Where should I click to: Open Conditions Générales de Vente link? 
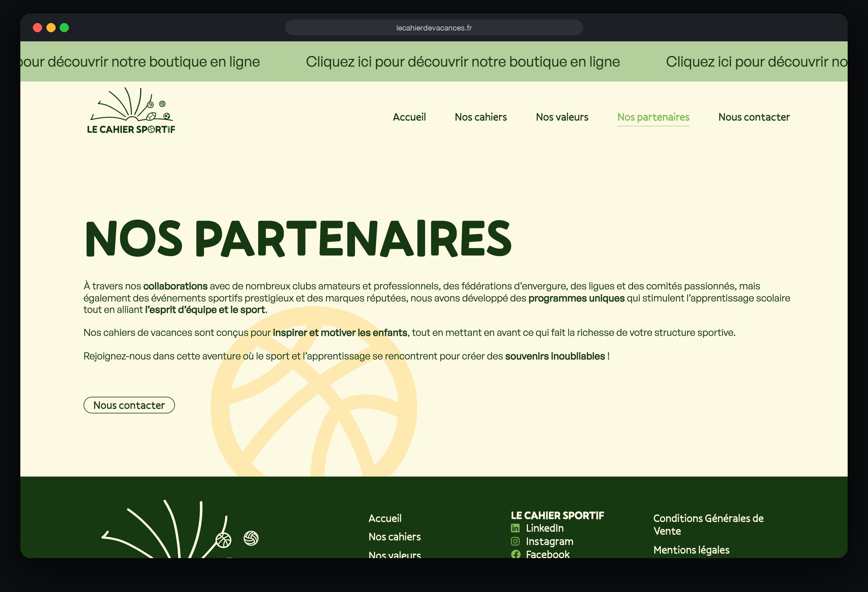point(708,525)
